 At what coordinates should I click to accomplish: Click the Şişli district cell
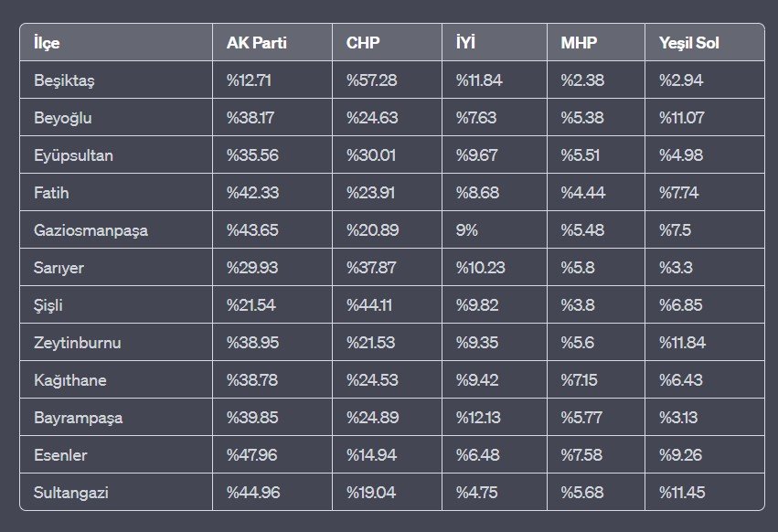(49, 305)
